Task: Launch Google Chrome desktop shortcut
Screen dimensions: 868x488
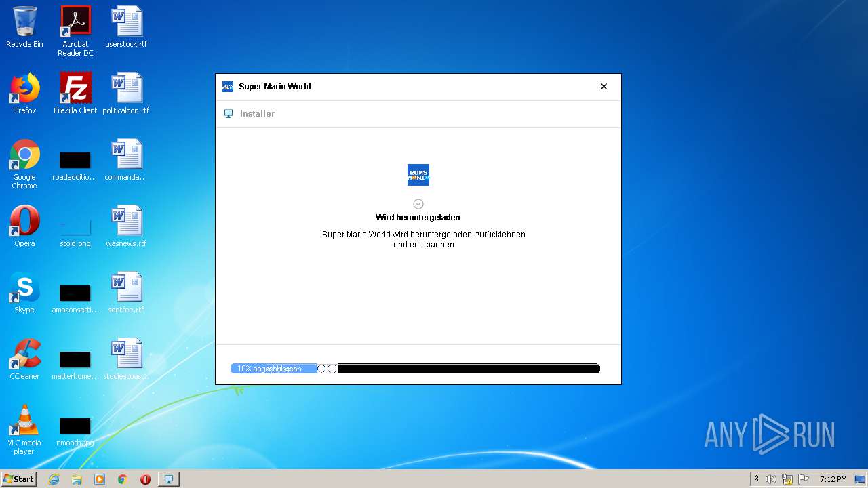Action: tap(24, 164)
